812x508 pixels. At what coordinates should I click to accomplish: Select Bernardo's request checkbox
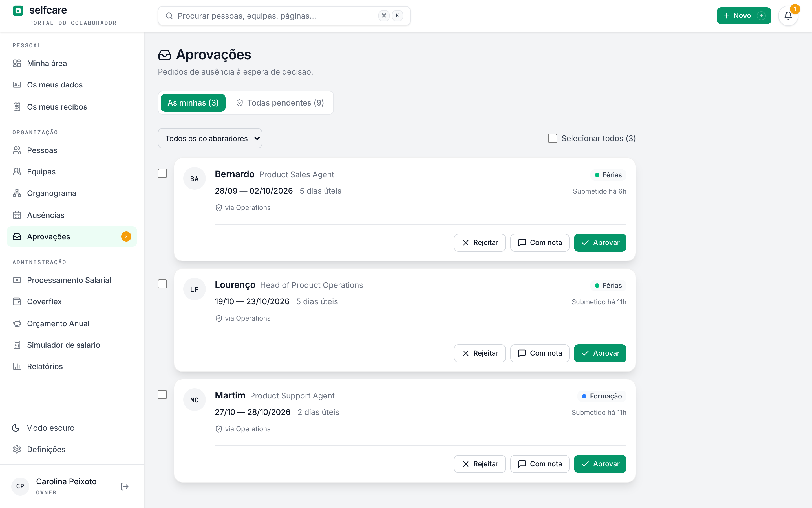162,173
